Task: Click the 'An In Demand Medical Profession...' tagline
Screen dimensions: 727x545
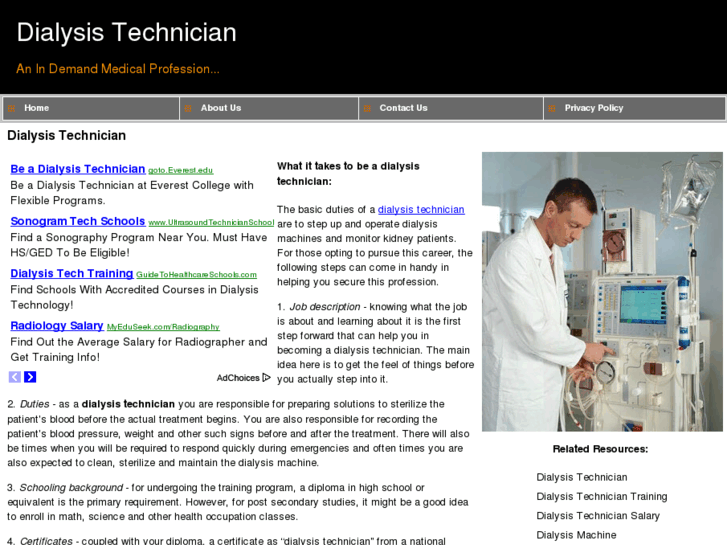Action: tap(118, 69)
